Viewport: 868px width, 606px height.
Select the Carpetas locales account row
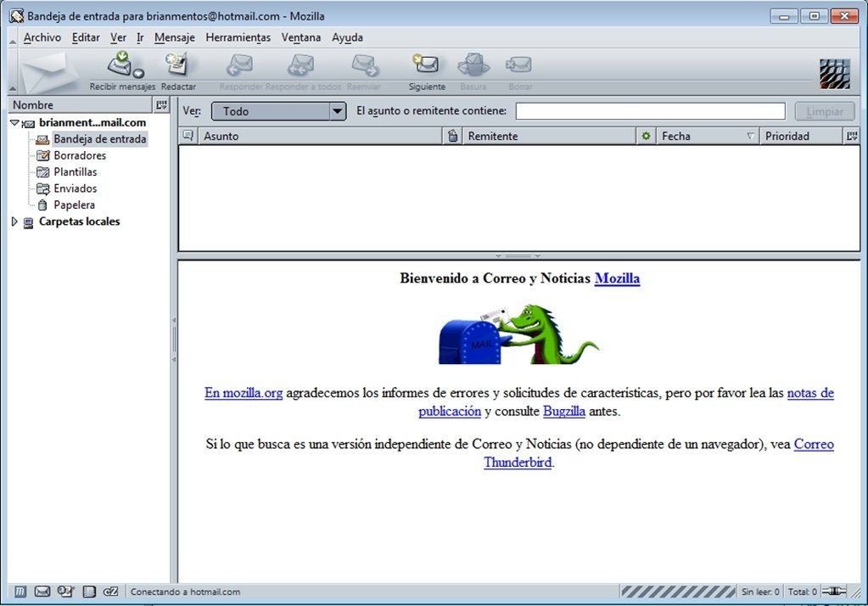point(79,222)
